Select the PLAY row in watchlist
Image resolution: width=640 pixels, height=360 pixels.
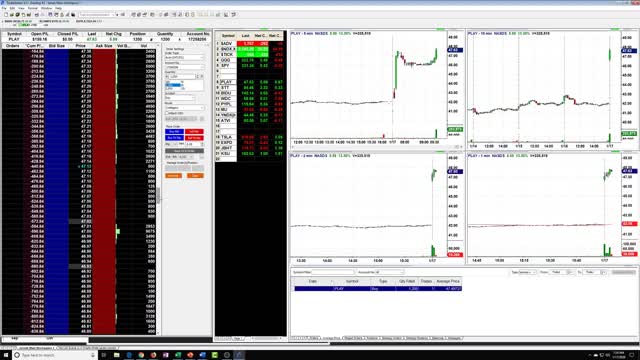pos(250,82)
